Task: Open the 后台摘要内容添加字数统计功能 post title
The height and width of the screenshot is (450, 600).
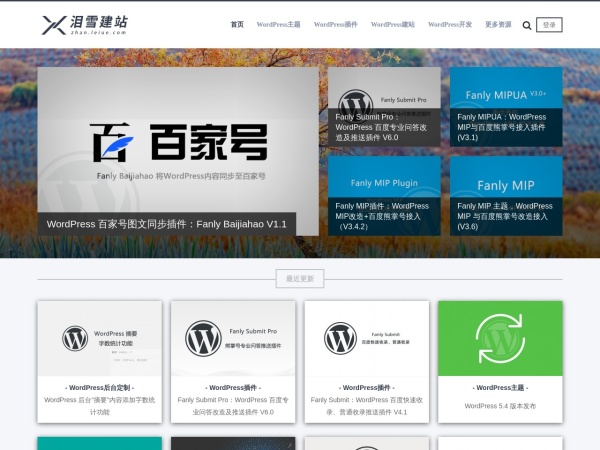Action: point(99,406)
